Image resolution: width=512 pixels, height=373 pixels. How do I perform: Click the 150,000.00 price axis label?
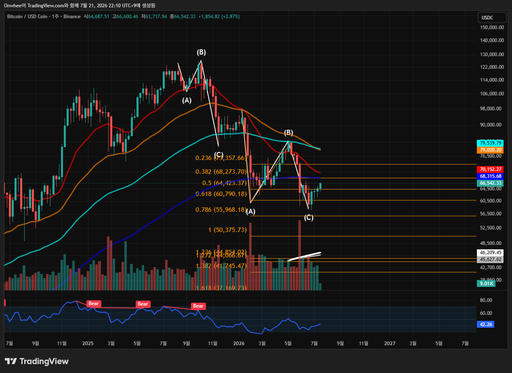[x=492, y=27]
